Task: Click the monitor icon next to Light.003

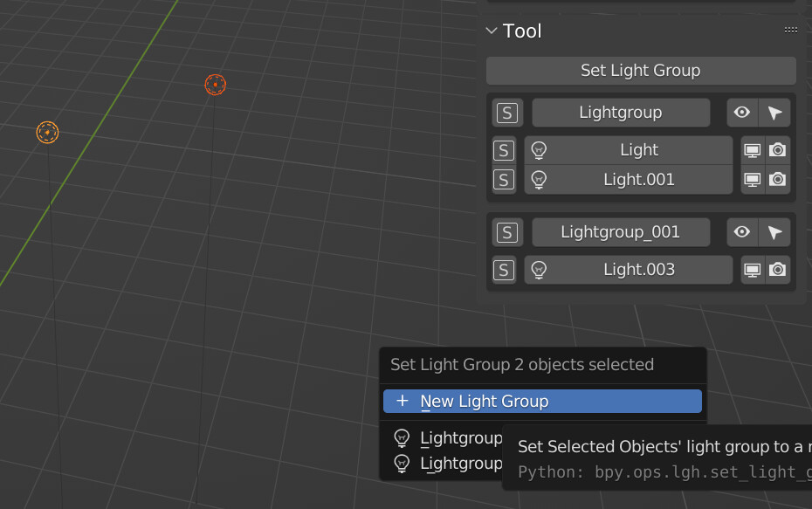Action: click(752, 269)
